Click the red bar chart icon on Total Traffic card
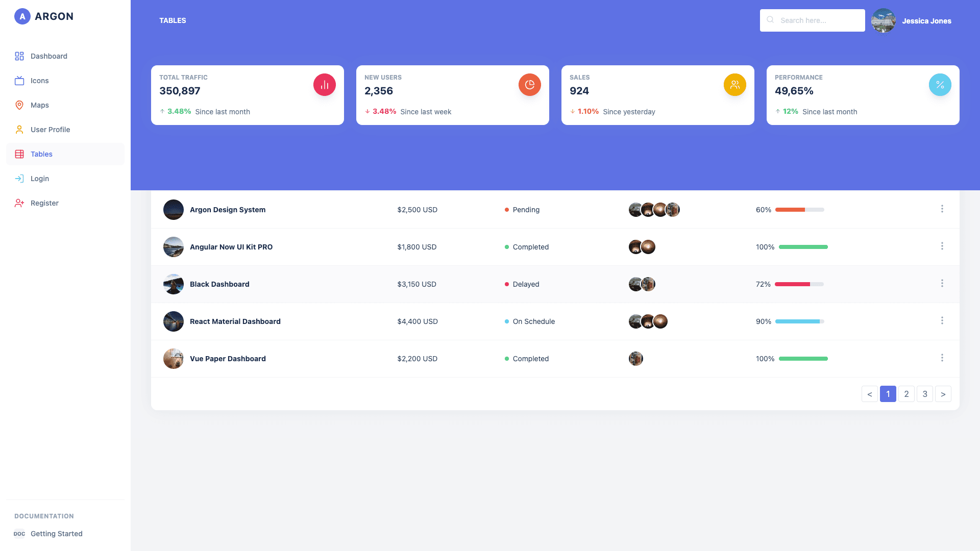 (324, 84)
